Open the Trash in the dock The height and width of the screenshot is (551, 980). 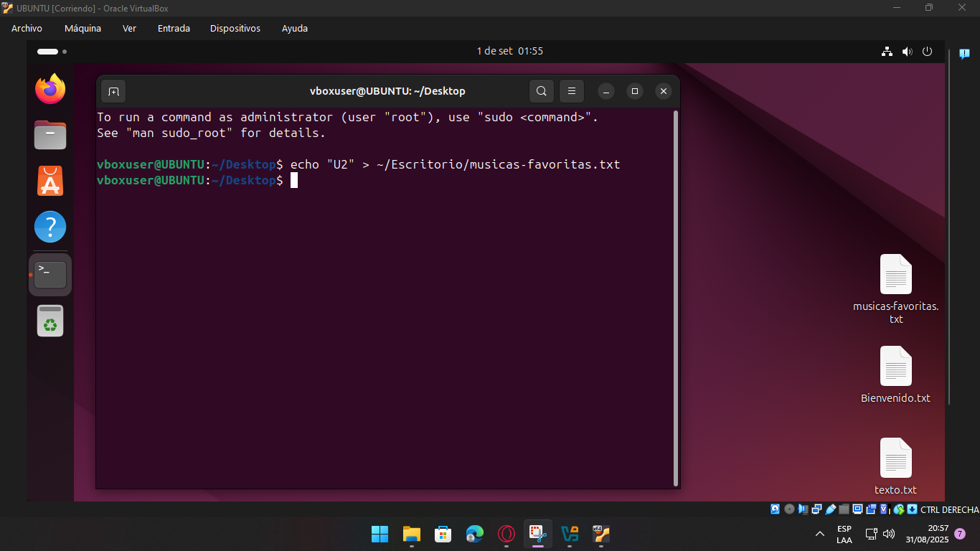[x=50, y=321]
